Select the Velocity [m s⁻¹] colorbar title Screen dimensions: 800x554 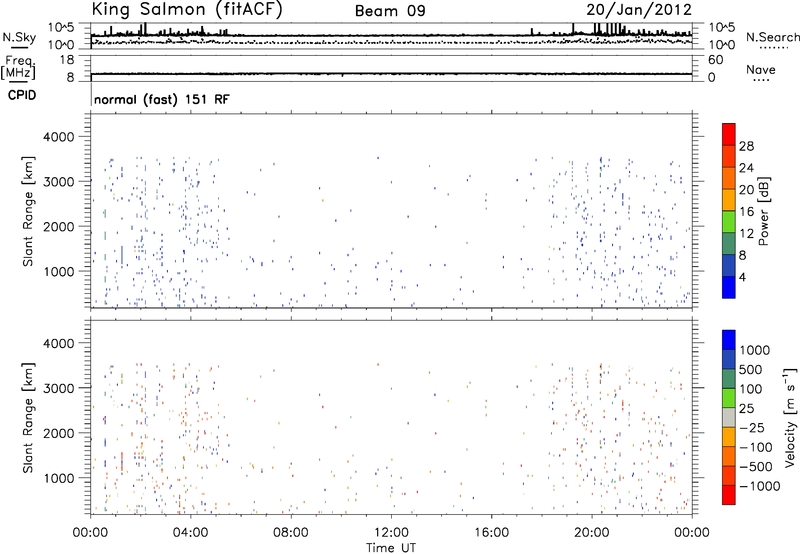pos(789,417)
